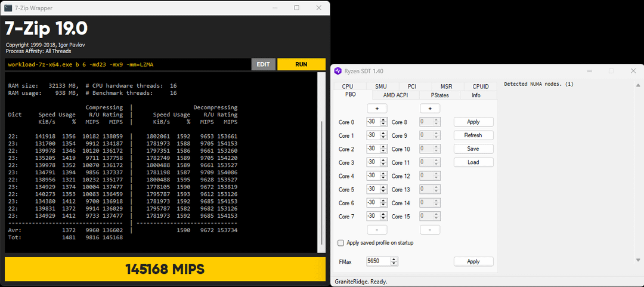Click the 7-Zip Wrapper title bar icon
The height and width of the screenshot is (287, 644).
8,8
